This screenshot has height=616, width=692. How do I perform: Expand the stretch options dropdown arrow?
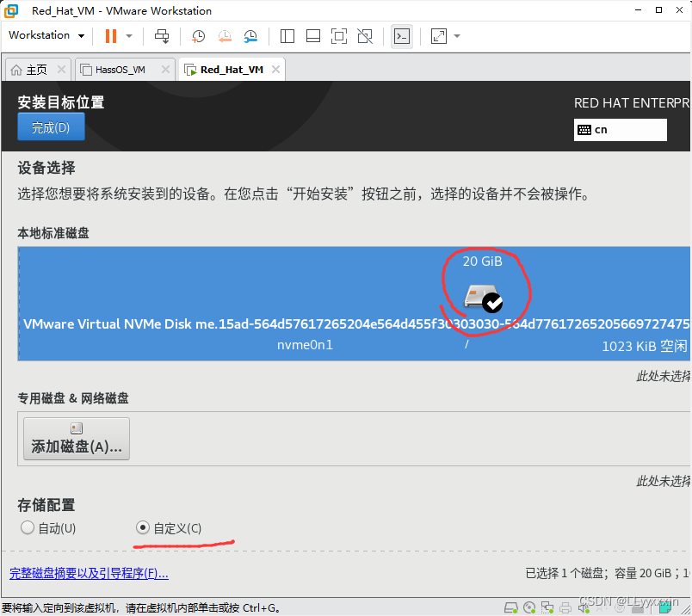click(457, 36)
